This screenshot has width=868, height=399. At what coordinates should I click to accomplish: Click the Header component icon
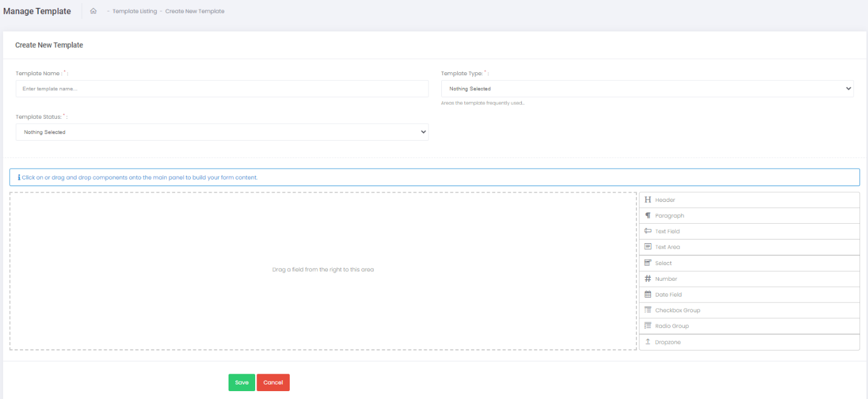click(647, 199)
